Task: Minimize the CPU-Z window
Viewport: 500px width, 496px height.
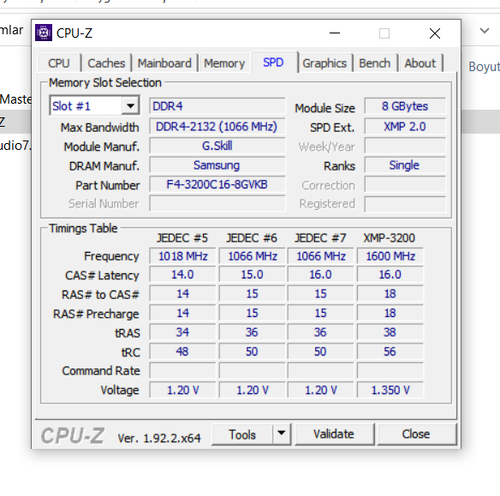Action: [335, 33]
